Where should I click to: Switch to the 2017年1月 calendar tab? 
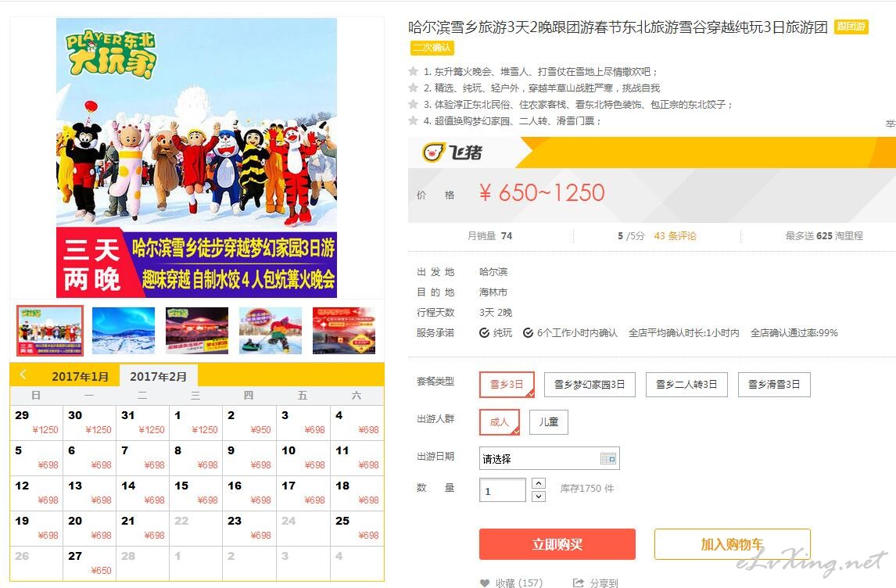tap(80, 376)
